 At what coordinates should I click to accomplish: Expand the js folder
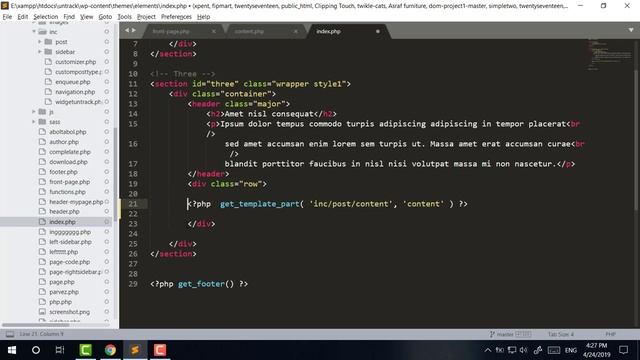click(x=34, y=111)
